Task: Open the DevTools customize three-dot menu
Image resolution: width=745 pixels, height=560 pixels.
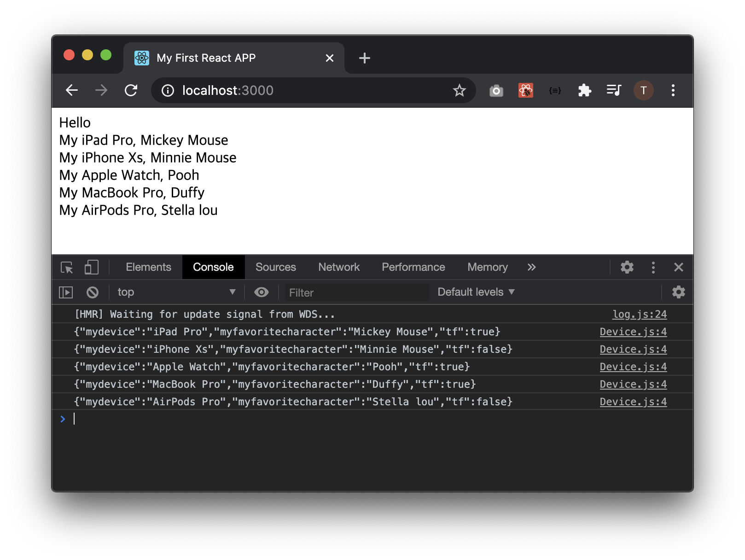Action: tap(653, 267)
